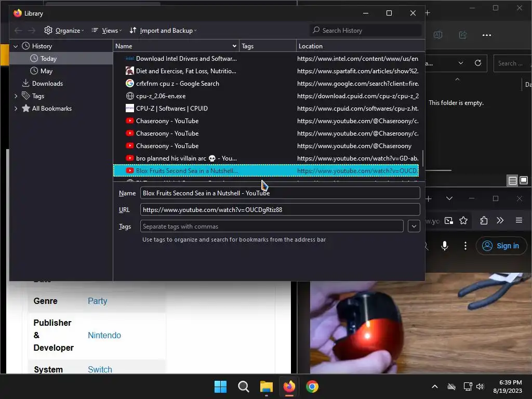Click the Library back arrow

click(x=18, y=31)
